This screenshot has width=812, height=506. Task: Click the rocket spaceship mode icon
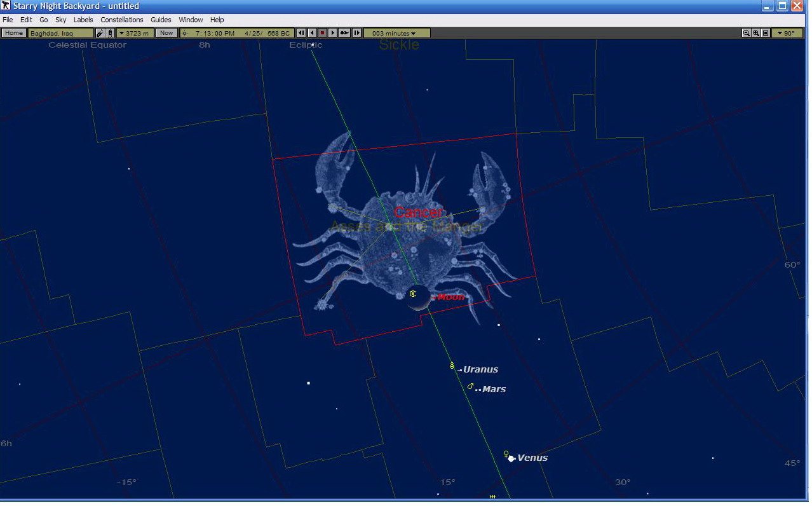tap(110, 33)
